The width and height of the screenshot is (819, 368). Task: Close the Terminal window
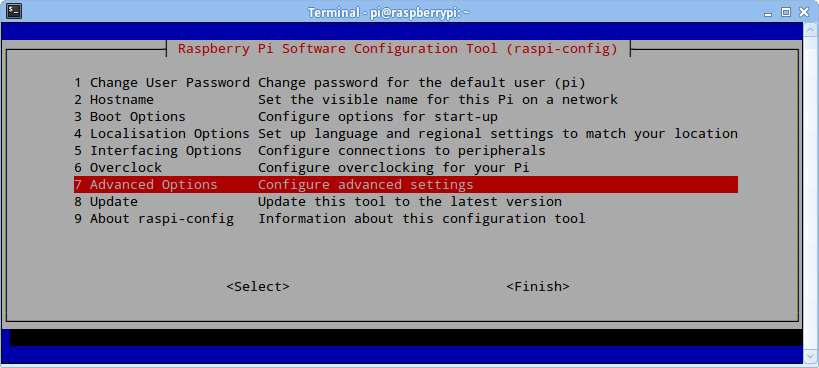click(x=803, y=12)
